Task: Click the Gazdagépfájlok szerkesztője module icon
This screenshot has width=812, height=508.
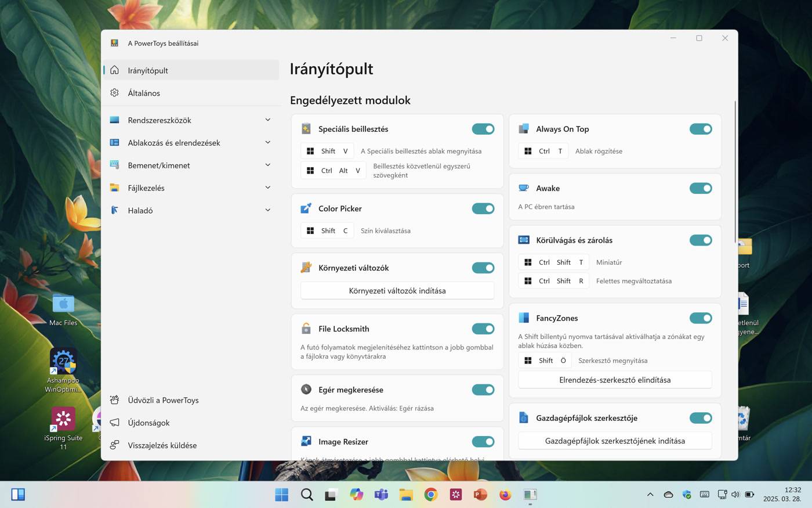Action: point(524,417)
